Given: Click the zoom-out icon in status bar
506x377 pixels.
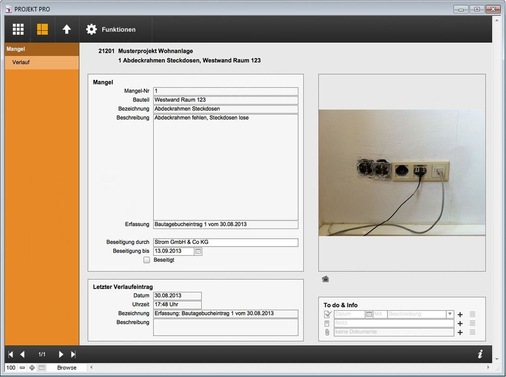Looking at the screenshot, I should [22, 368].
